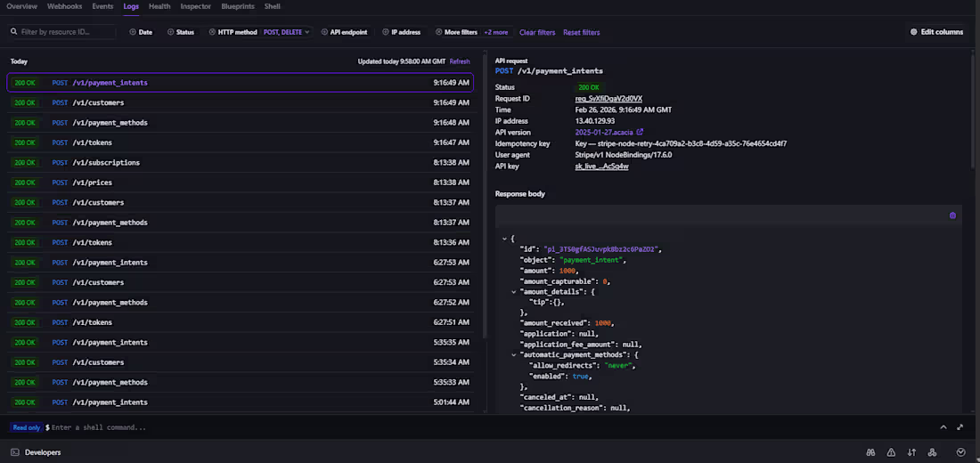Click the Edit columns button label
Image resolution: width=980 pixels, height=463 pixels.
click(x=942, y=32)
